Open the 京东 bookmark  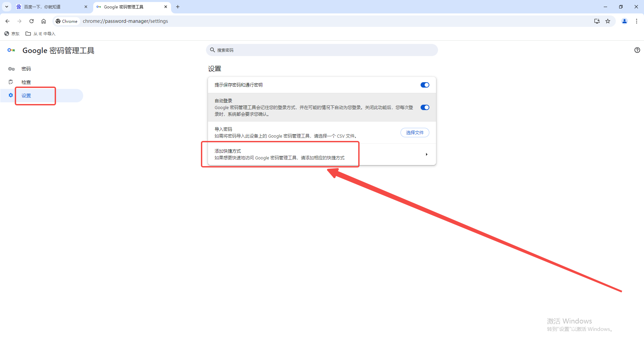pyautogui.click(x=12, y=34)
